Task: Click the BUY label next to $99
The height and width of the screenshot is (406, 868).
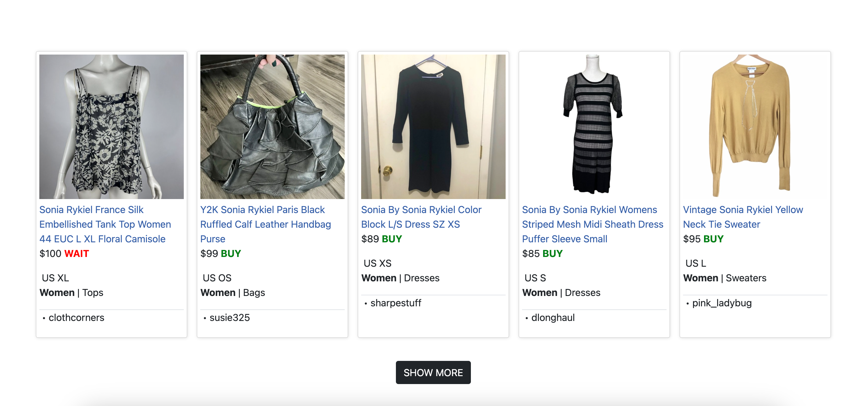Action: [x=231, y=253]
